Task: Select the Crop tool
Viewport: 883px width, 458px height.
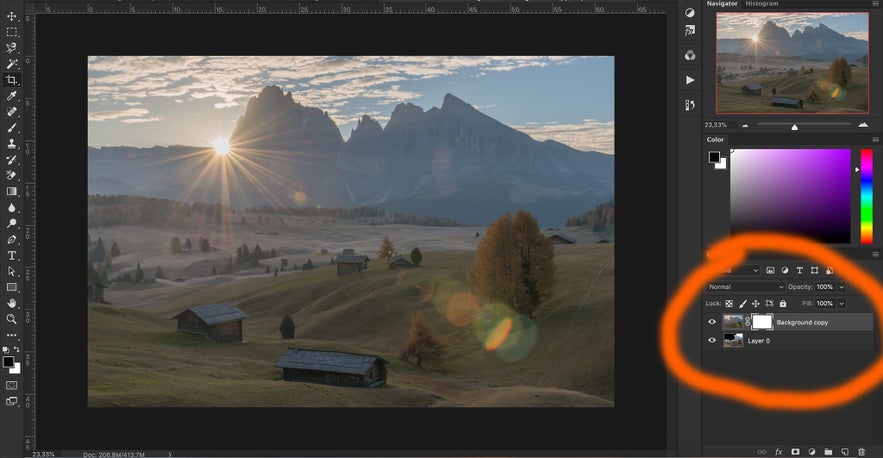Action: [11, 80]
